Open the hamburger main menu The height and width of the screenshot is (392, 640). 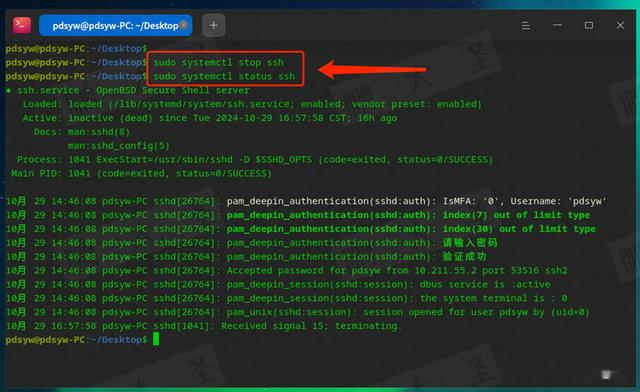pyautogui.click(x=526, y=26)
